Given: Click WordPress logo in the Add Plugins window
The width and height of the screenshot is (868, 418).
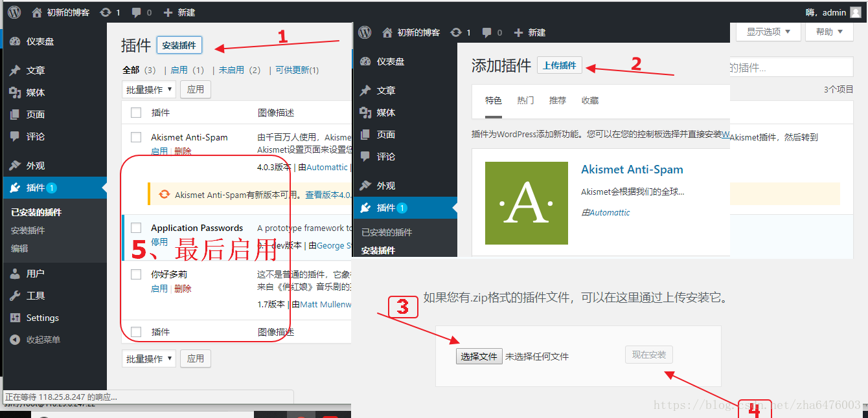Looking at the screenshot, I should coord(365,32).
